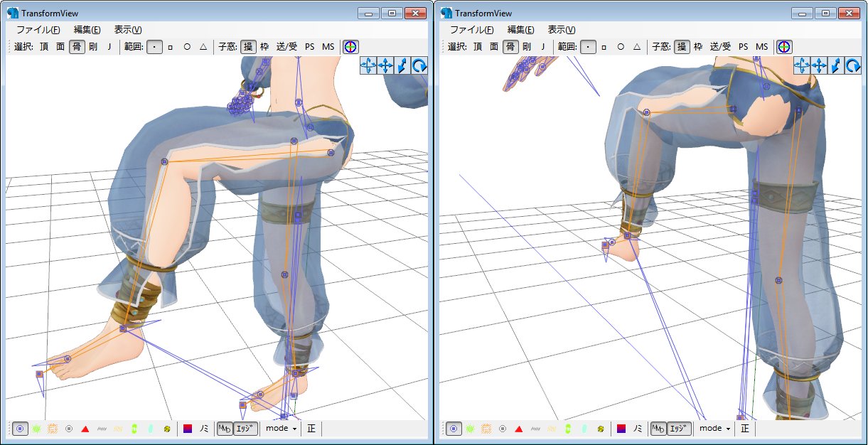
Task: Click PS sub-window button in left window
Action: tap(309, 47)
